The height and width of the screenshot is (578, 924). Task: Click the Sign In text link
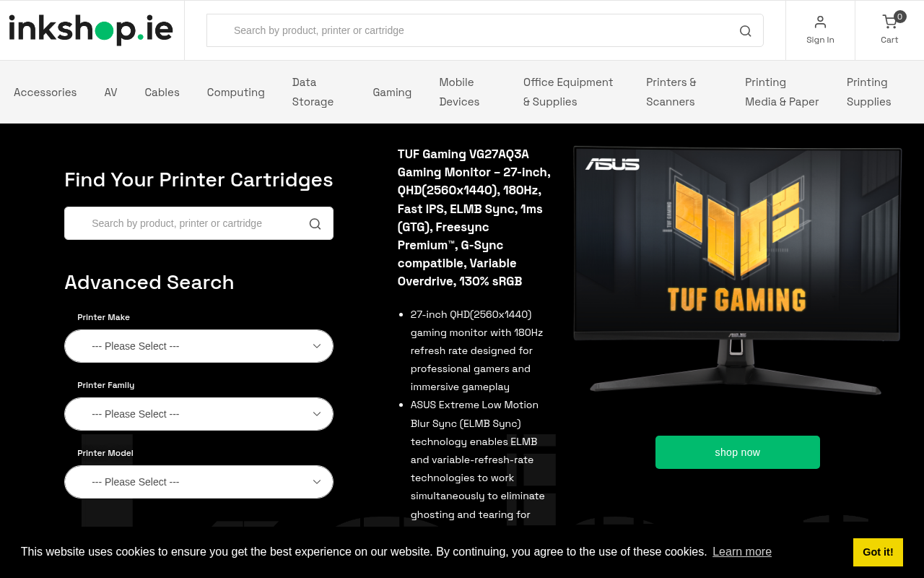(820, 40)
